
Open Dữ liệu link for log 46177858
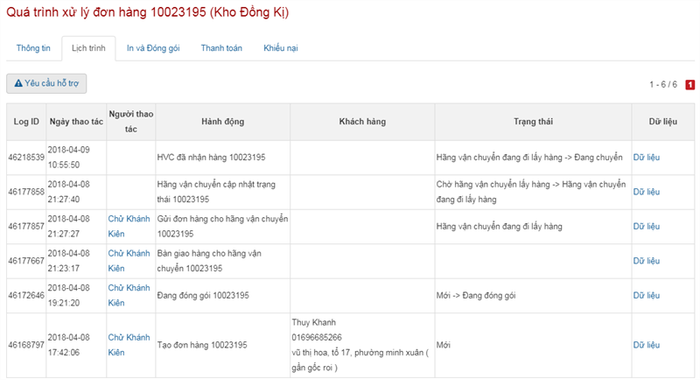pos(646,192)
